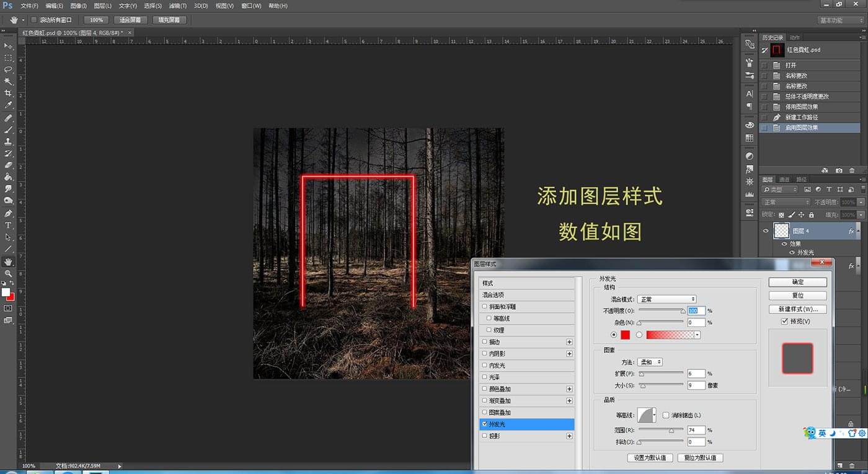868x474 pixels.
Task: Uncheck the 预览(V) preview checkbox
Action: click(784, 321)
